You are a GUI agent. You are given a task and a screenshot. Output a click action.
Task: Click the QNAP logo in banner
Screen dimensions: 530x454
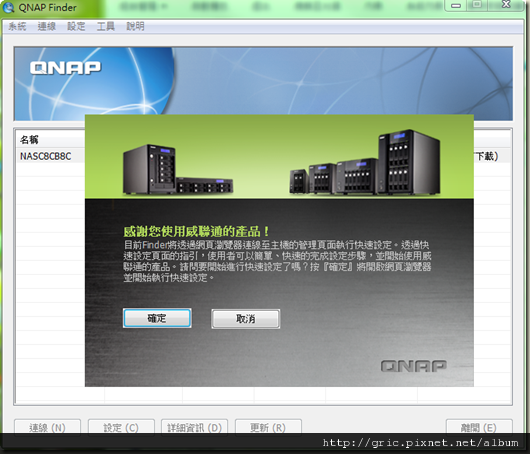click(x=65, y=68)
